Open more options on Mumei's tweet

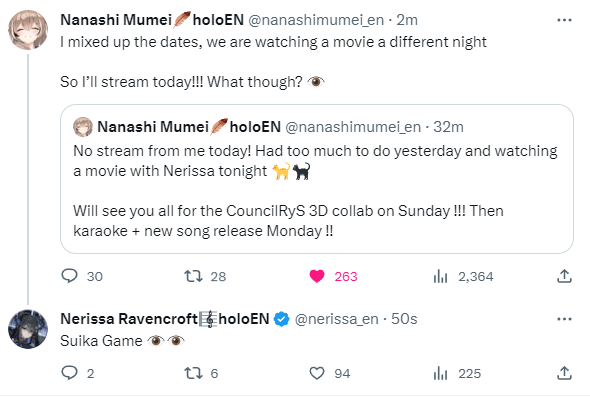[564, 20]
